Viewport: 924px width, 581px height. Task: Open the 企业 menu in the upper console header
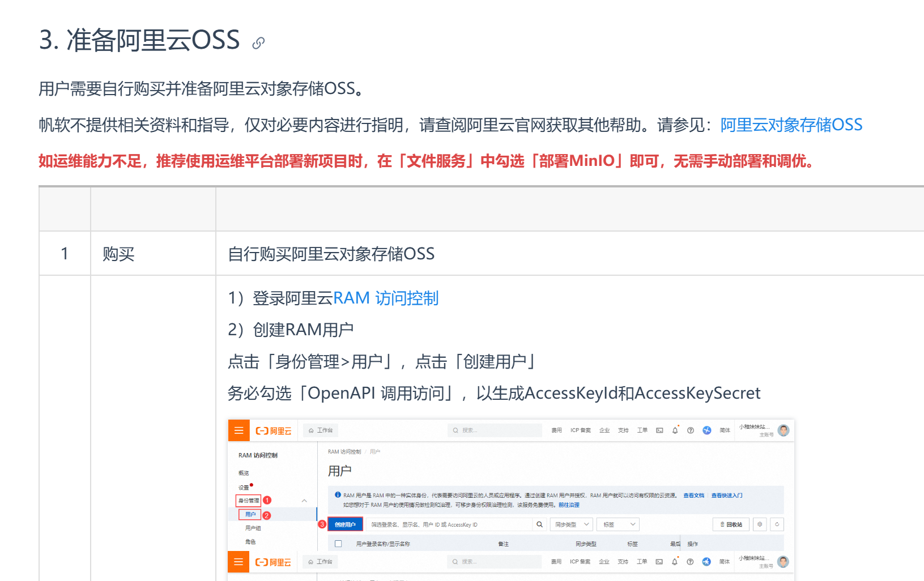coord(604,430)
